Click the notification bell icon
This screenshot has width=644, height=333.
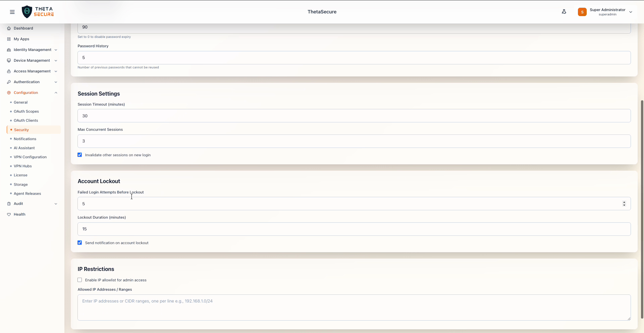564,11
